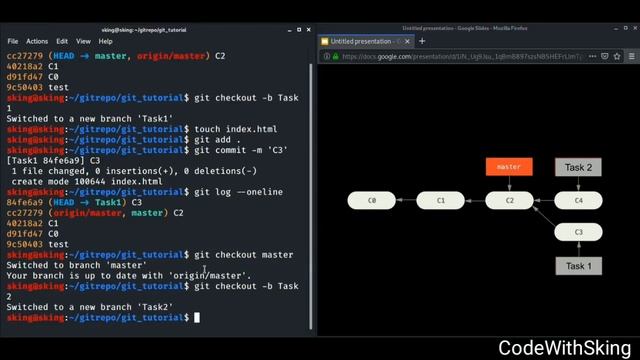Click the C2 commit node

(x=509, y=200)
